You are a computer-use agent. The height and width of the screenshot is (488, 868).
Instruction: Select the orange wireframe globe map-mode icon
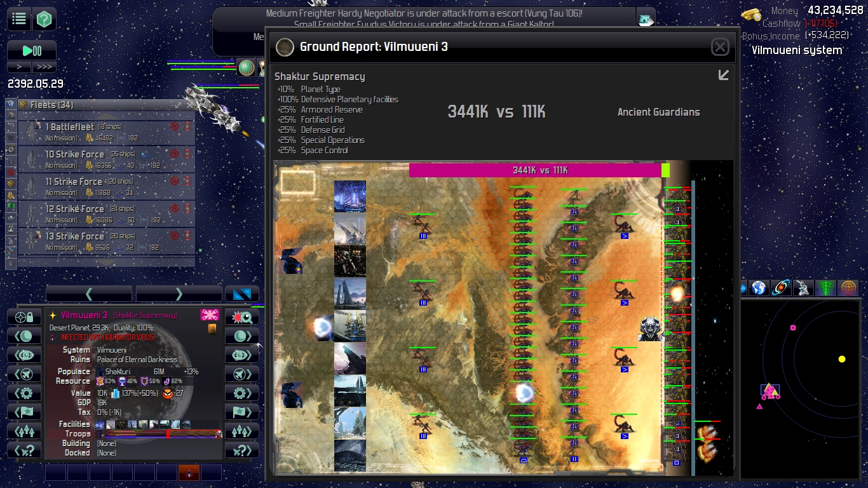click(848, 288)
